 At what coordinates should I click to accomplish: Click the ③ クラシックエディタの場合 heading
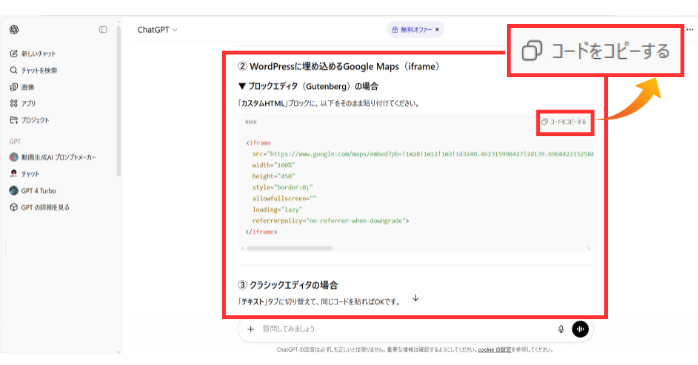point(288,285)
